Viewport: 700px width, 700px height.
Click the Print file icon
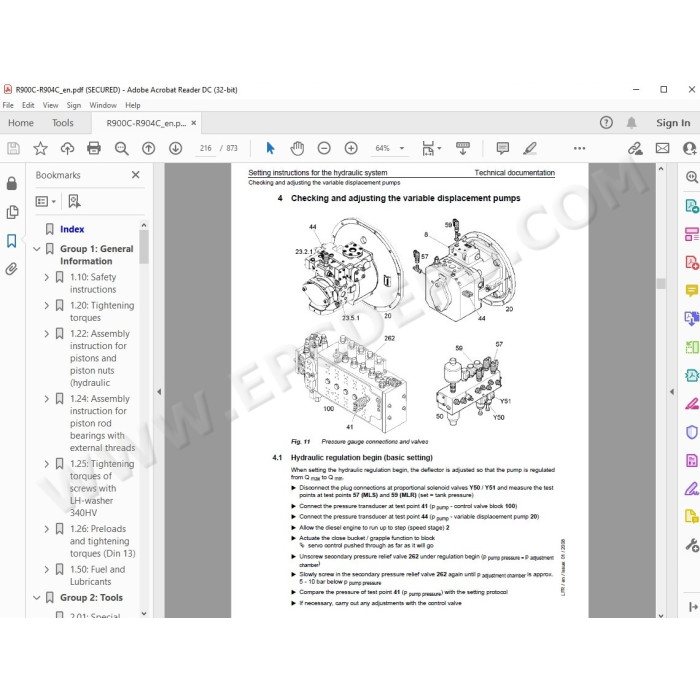point(94,148)
